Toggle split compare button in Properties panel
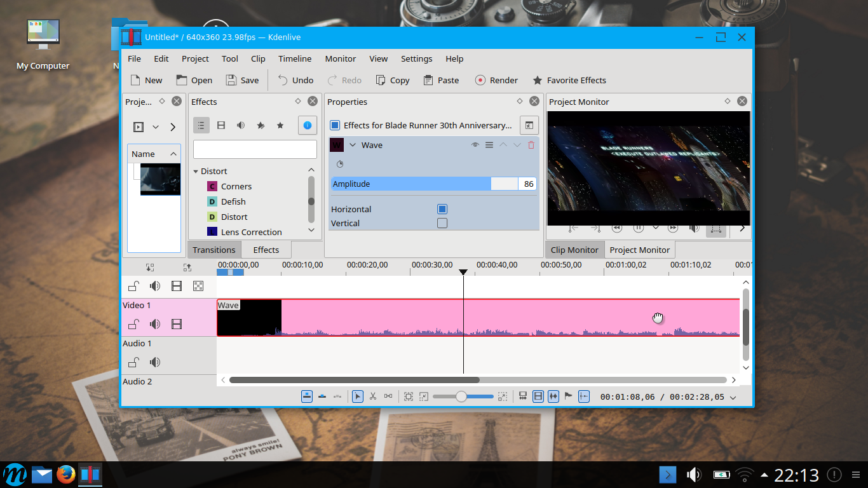868x488 pixels. [529, 126]
